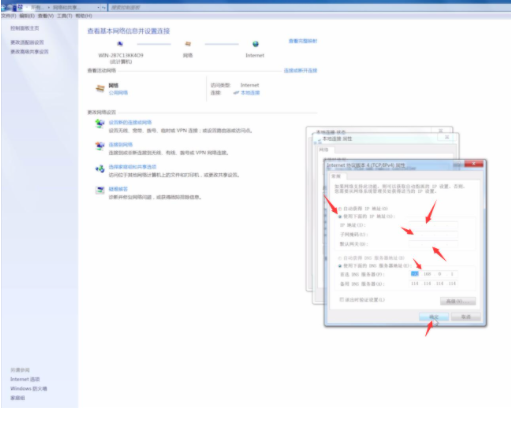Click the active network bench icon
This screenshot has height=422, width=511.
(x=100, y=88)
